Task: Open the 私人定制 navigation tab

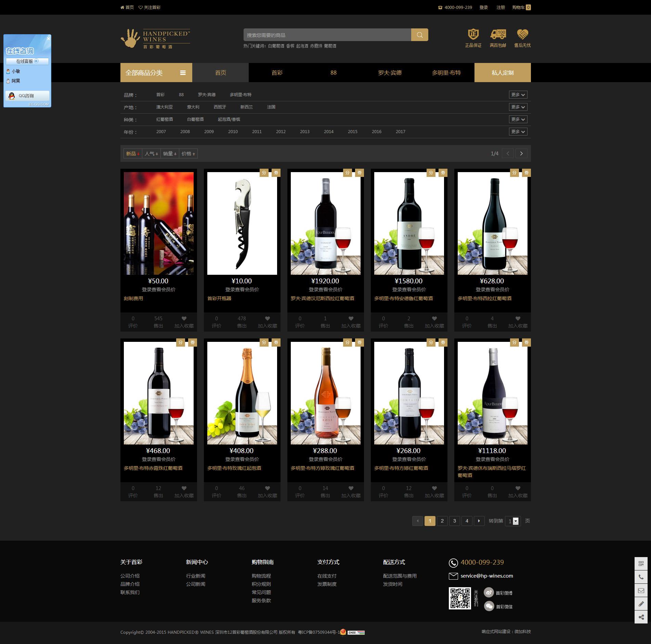Action: (x=502, y=73)
